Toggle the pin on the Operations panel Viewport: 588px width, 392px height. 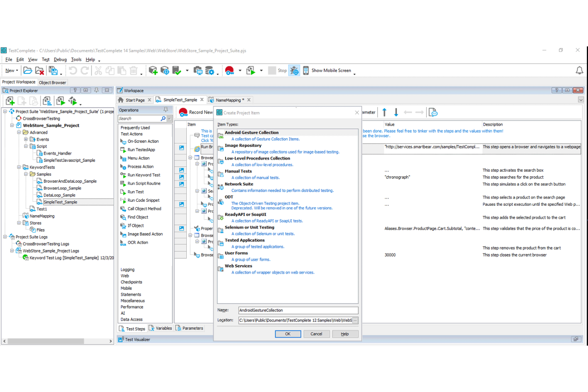(166, 110)
